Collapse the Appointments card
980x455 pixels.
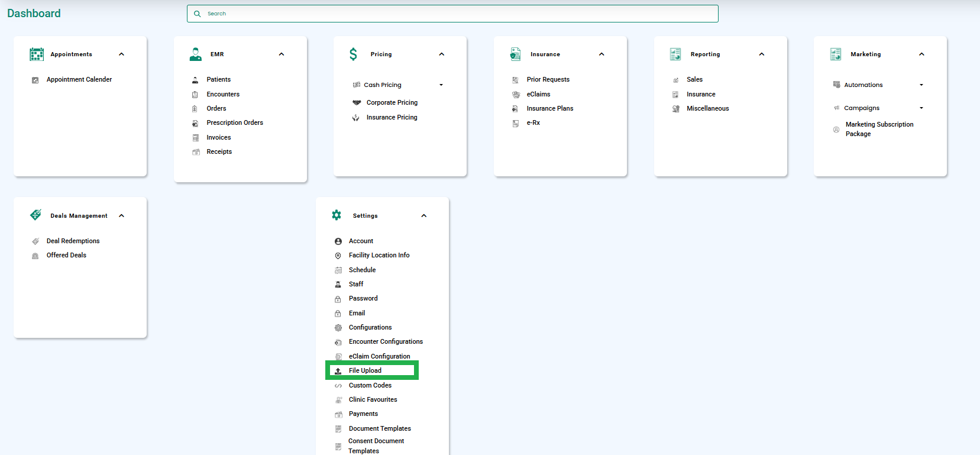click(x=121, y=54)
